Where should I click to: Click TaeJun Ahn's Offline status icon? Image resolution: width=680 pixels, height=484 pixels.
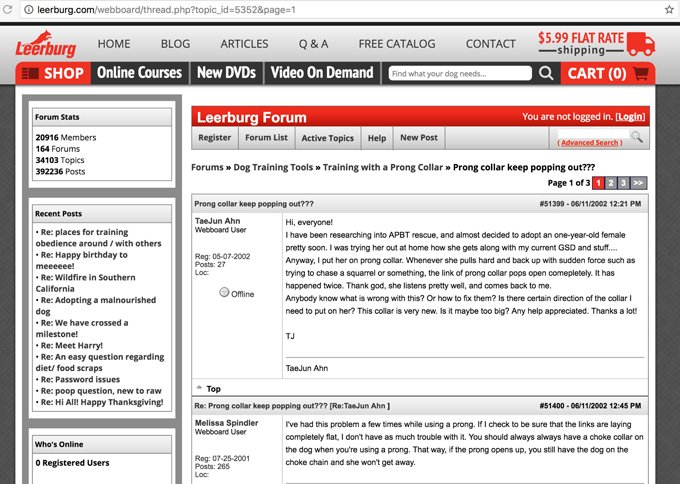pos(224,292)
